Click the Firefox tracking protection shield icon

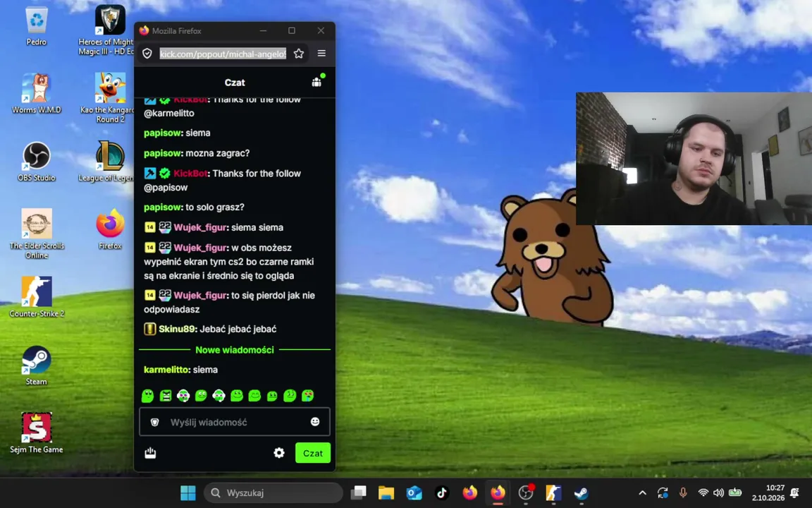point(147,54)
